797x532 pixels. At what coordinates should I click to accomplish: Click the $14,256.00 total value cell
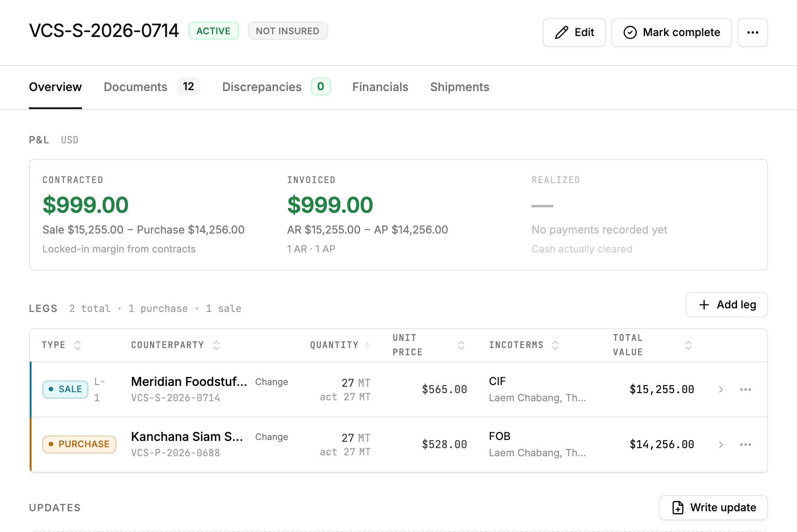click(662, 445)
